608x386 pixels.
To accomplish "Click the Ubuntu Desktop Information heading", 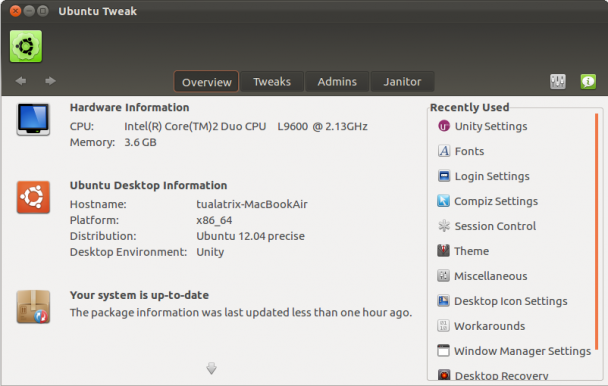I will tap(149, 185).
